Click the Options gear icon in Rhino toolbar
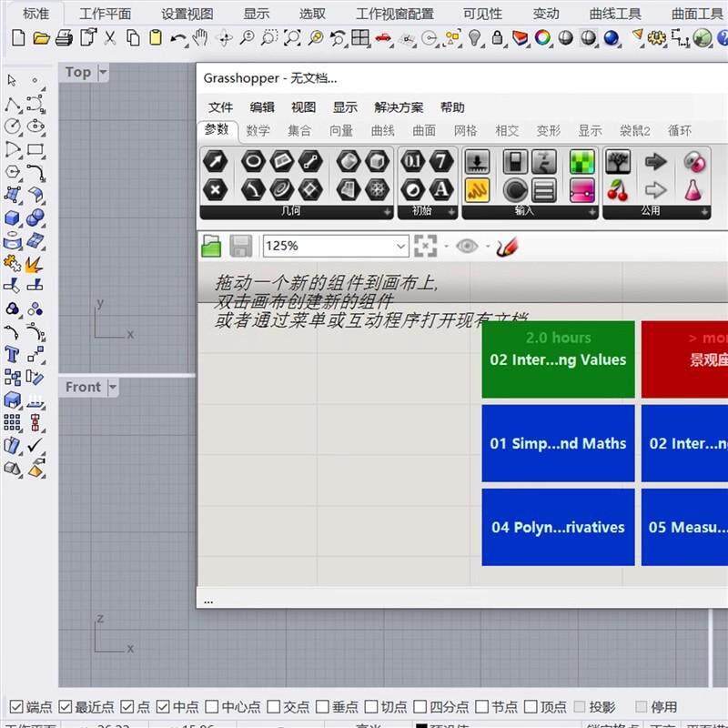728x728 pixels. click(656, 37)
